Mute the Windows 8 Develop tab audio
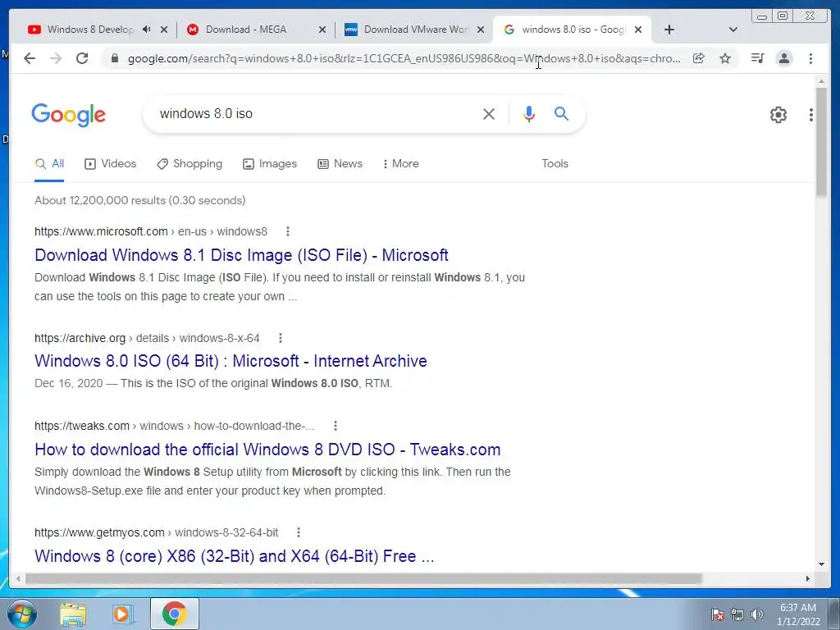Image resolution: width=840 pixels, height=630 pixels. tap(146, 30)
